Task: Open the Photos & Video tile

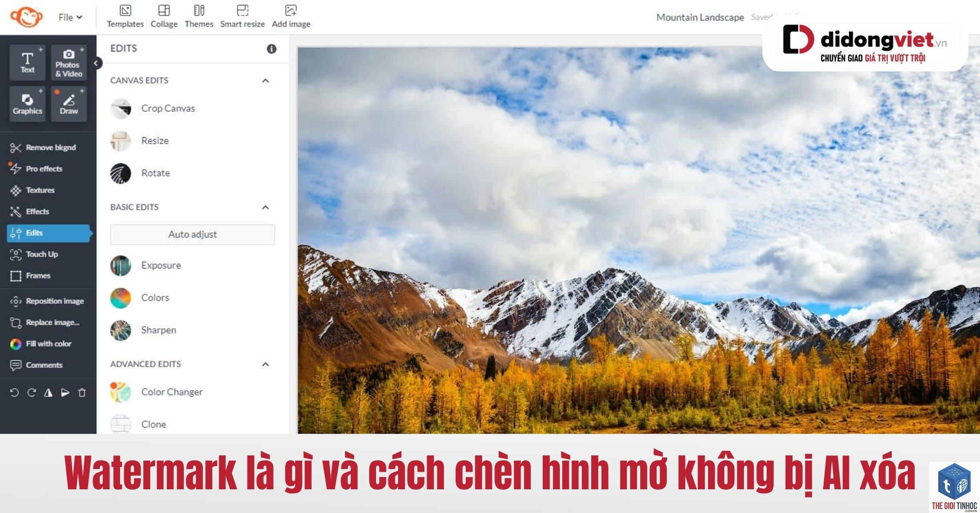Action: click(x=69, y=62)
